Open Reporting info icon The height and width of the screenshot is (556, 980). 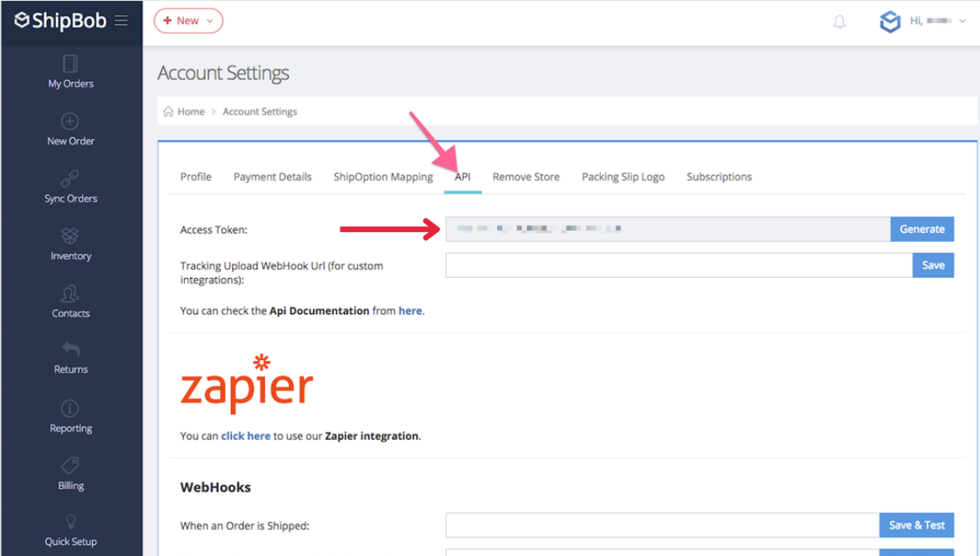[70, 409]
